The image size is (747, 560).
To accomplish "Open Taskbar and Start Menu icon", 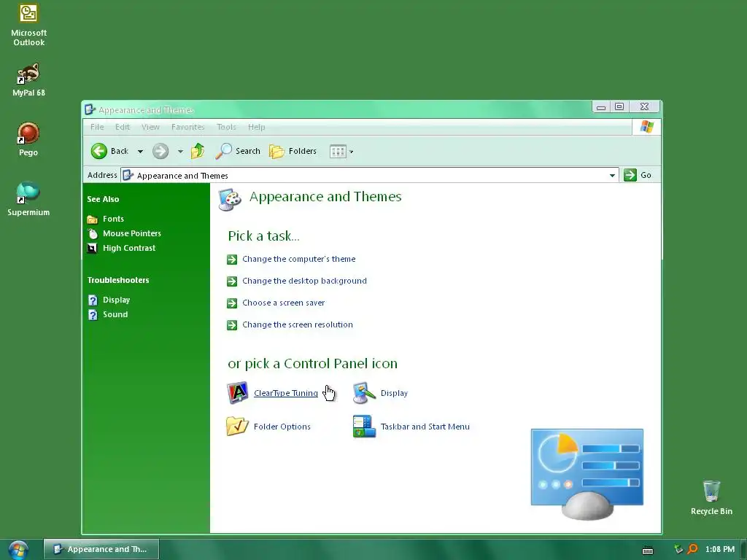I will point(364,426).
